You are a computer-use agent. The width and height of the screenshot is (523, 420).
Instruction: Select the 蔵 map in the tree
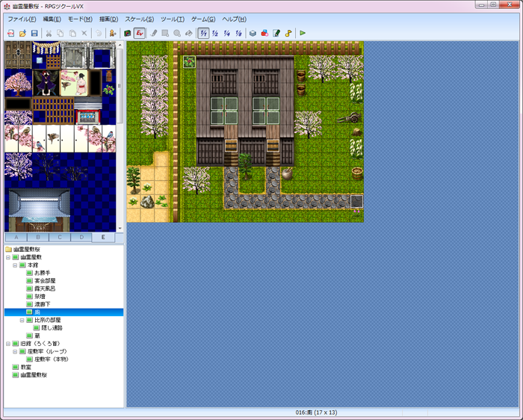point(37,336)
